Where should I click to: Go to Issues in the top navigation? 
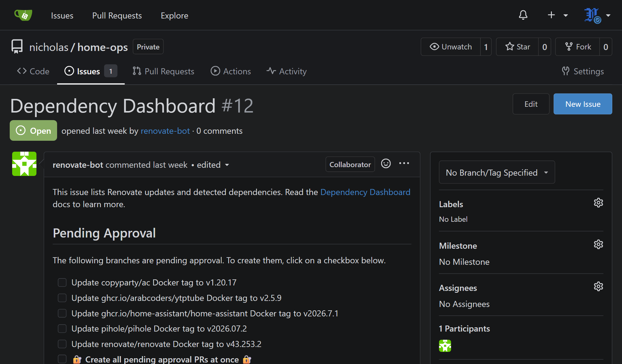point(62,15)
